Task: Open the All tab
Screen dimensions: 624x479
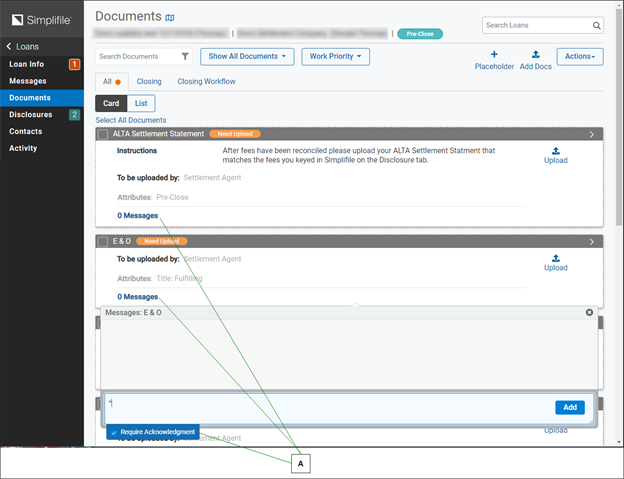Action: 112,82
